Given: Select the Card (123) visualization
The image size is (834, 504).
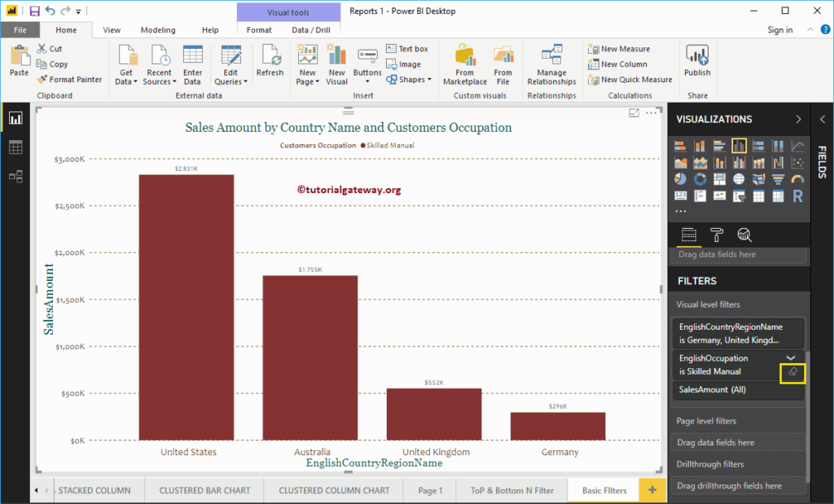Looking at the screenshot, I should click(x=680, y=196).
